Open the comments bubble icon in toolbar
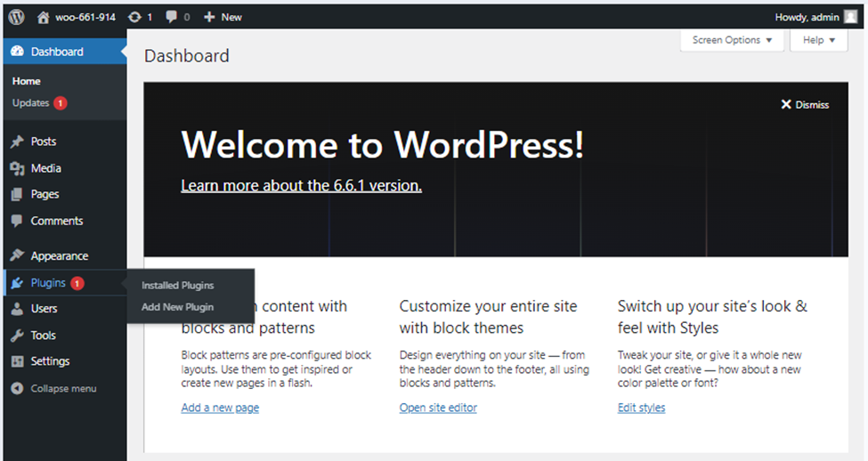Image resolution: width=868 pixels, height=461 pixels. point(172,17)
